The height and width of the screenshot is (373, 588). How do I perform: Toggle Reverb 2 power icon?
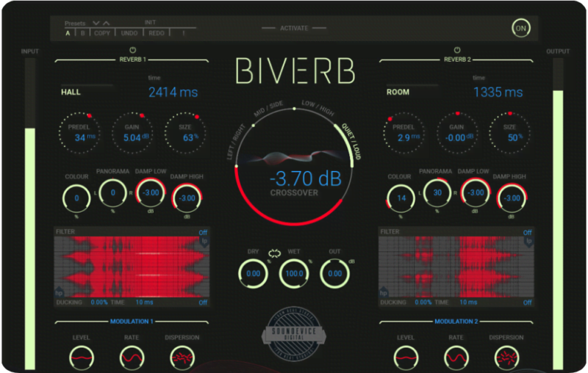coord(457,50)
